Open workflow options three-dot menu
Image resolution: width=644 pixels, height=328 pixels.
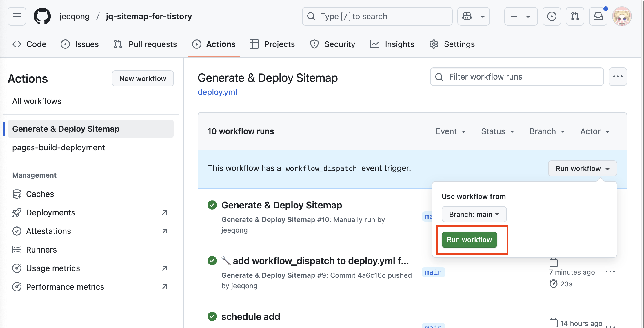(x=618, y=77)
